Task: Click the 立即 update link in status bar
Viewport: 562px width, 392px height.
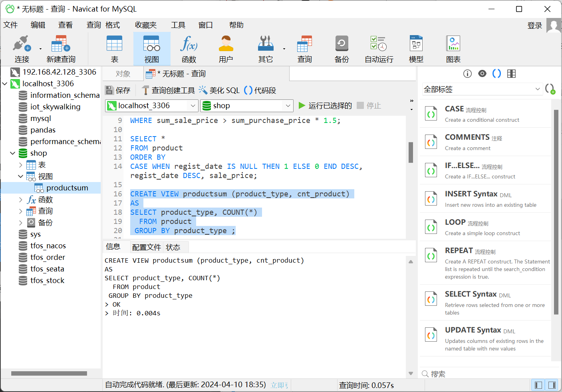Action: (x=279, y=385)
